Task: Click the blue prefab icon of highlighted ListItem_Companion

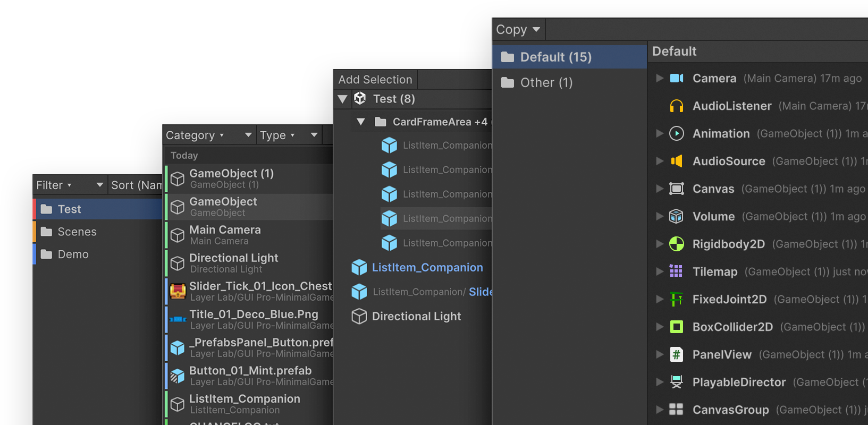Action: click(359, 267)
